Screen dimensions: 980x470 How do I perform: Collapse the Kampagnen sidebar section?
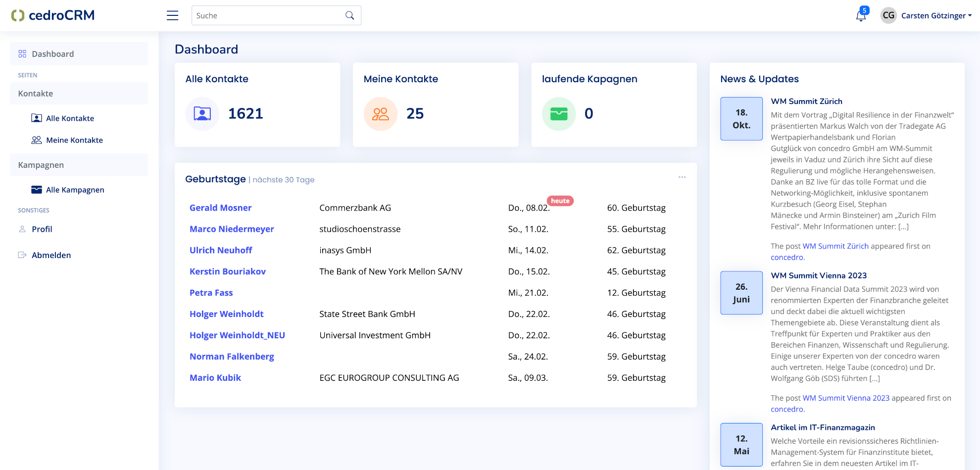[79, 165]
